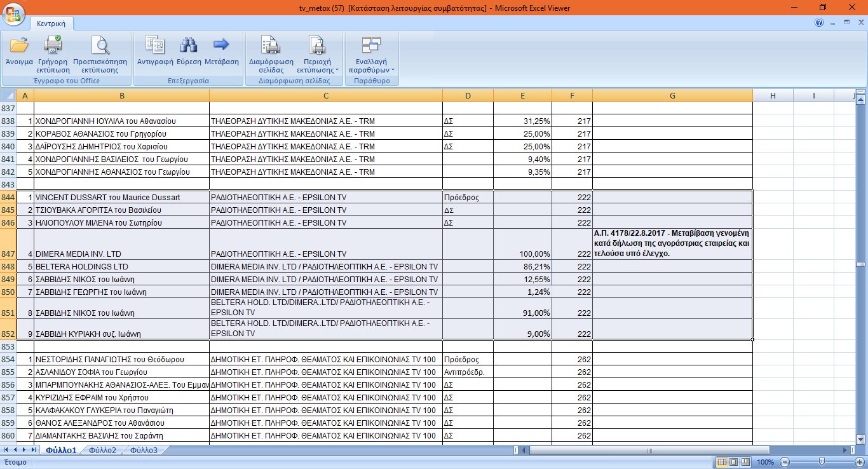Select column E header
868x469 pixels.
click(x=522, y=95)
